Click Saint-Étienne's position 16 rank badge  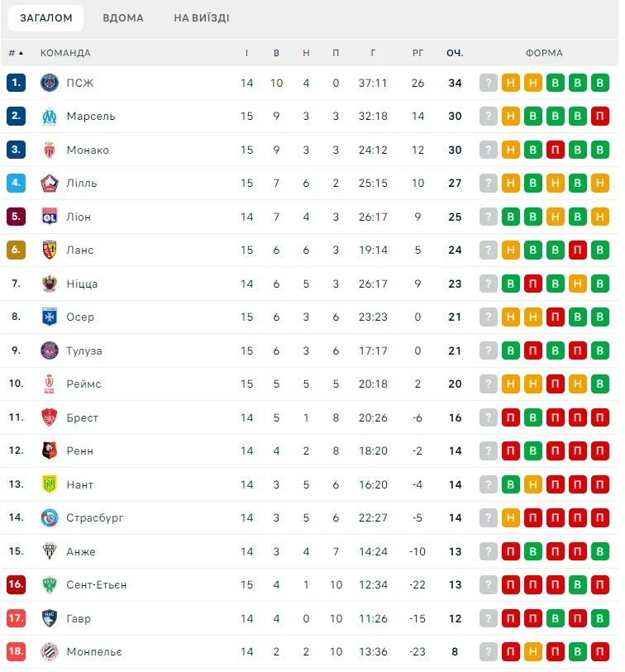(x=17, y=584)
